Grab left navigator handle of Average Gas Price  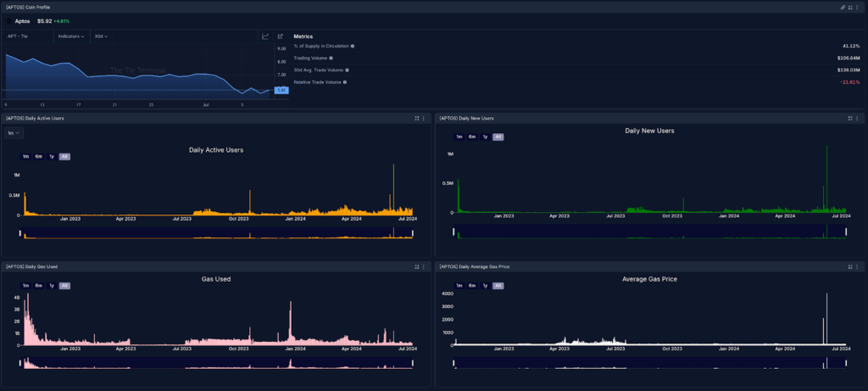click(x=454, y=363)
